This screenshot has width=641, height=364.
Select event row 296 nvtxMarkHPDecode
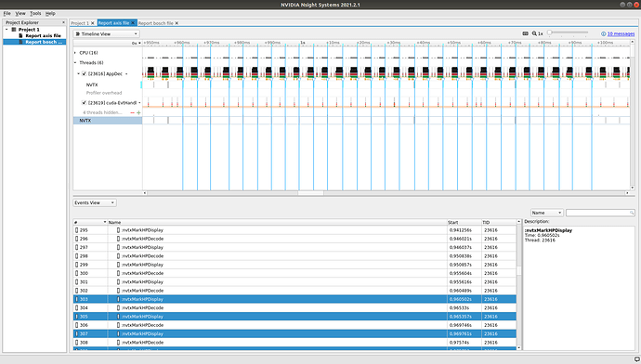[294, 239]
